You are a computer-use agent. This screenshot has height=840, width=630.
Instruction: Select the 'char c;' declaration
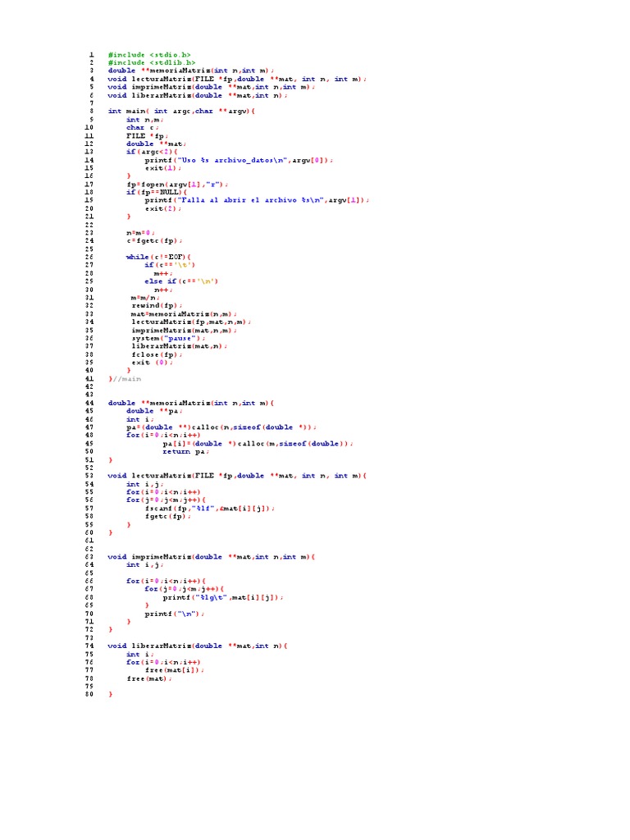tap(143, 127)
